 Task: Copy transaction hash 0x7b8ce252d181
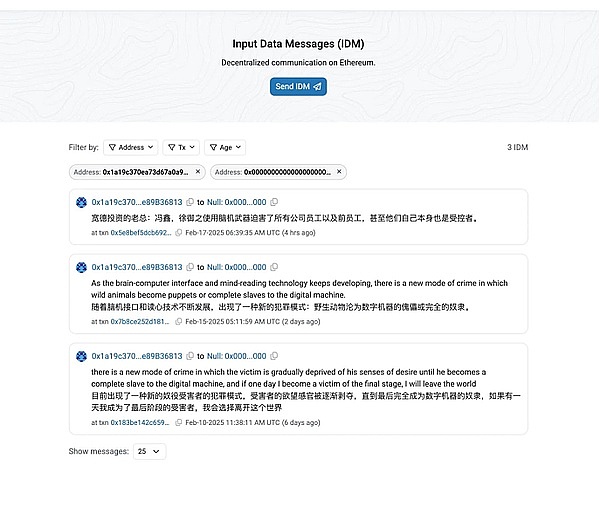point(179,322)
